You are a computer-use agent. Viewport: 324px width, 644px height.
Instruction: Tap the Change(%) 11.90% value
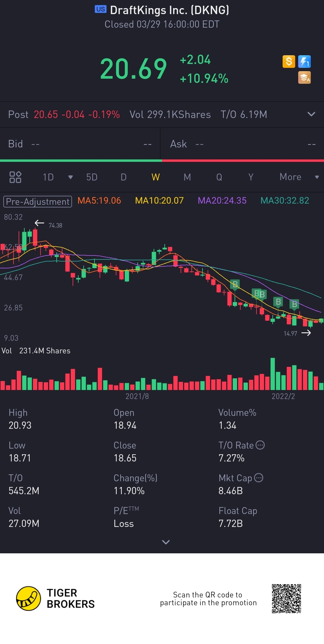(x=129, y=491)
